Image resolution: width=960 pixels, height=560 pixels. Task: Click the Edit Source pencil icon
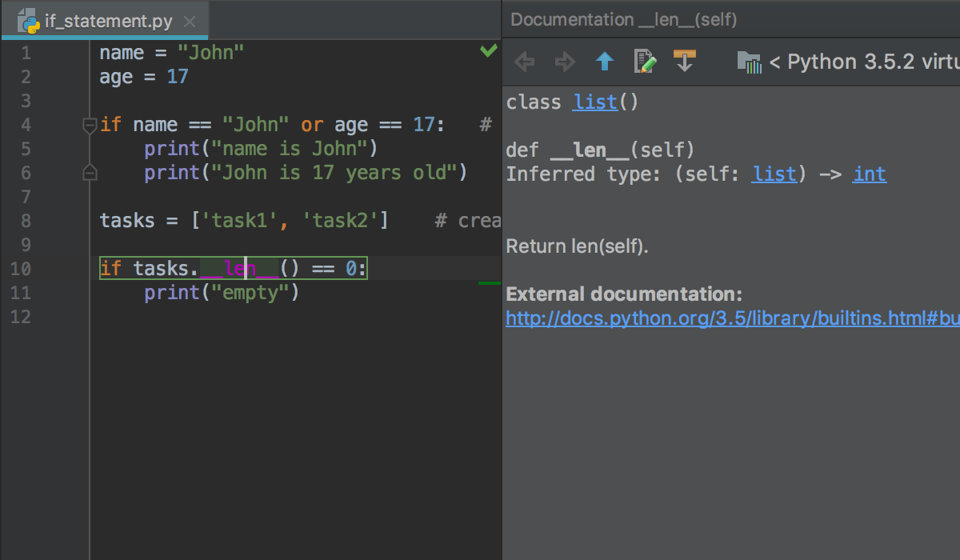(x=645, y=62)
